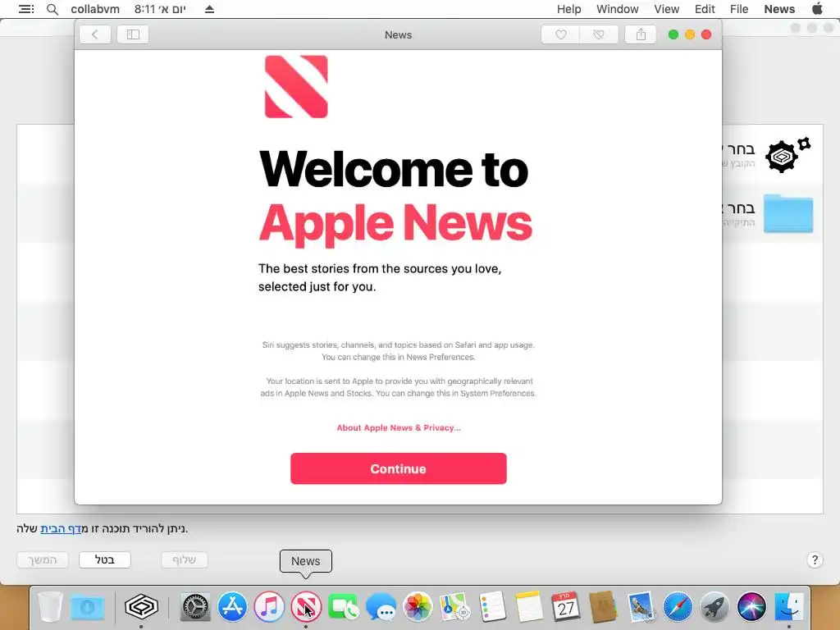Open the Help menu
This screenshot has height=630, width=840.
tap(568, 9)
